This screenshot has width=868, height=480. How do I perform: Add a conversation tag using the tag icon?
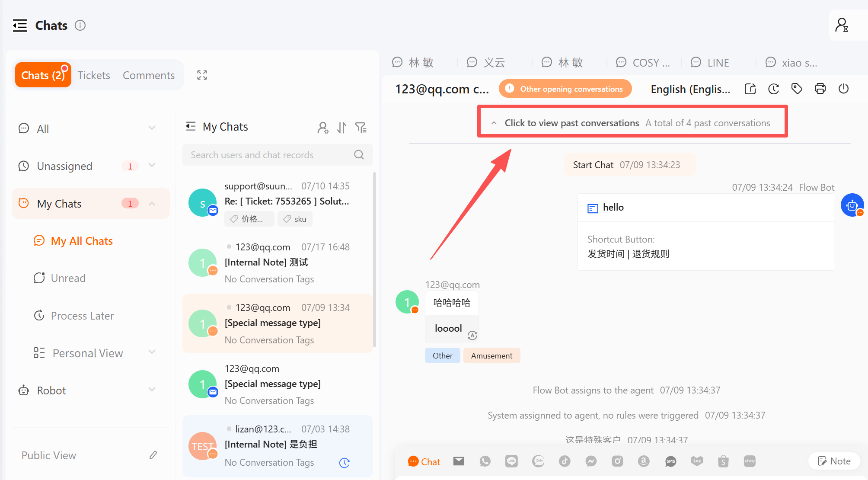(797, 89)
